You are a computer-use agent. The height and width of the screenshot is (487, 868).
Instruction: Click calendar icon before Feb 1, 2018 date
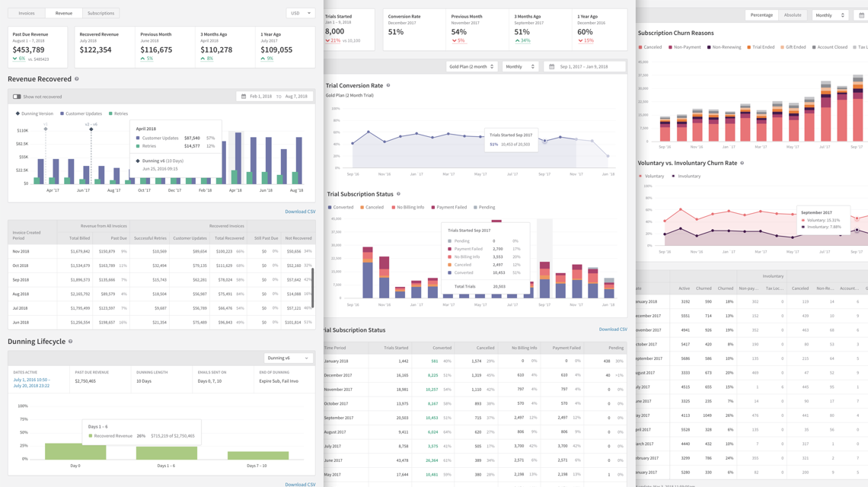click(x=244, y=97)
